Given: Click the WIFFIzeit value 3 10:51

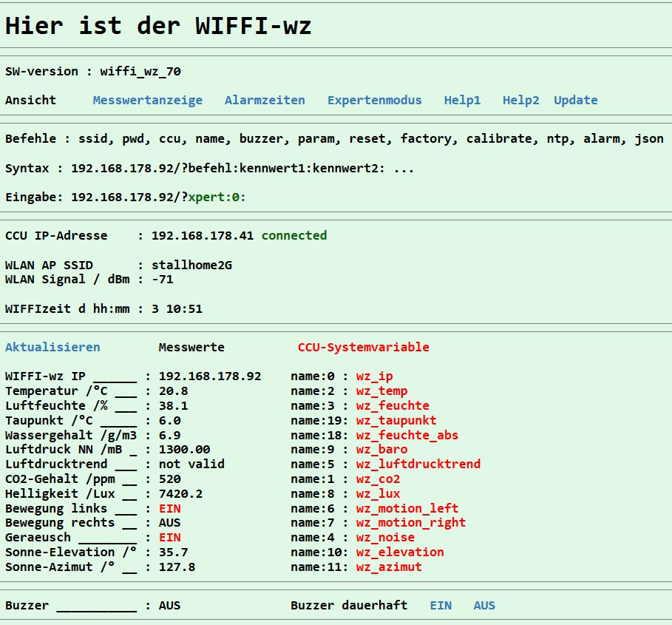Looking at the screenshot, I should (177, 308).
